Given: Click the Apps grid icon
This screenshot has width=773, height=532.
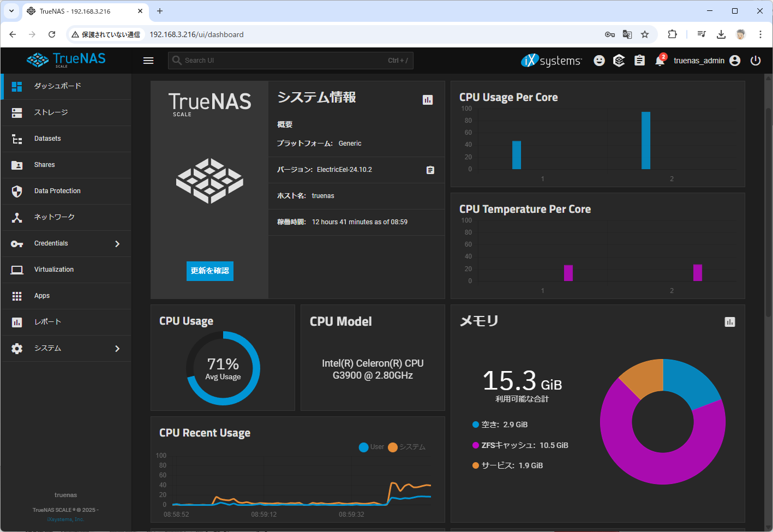Looking at the screenshot, I should coord(17,296).
